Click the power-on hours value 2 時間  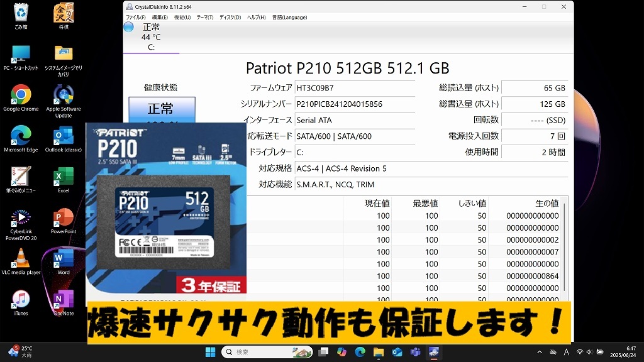point(535,152)
